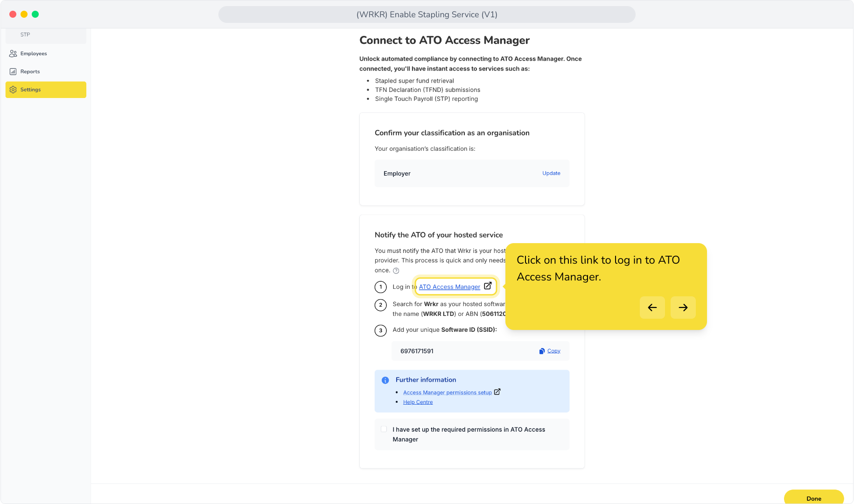
Task: Click the Copy link for Software ID
Action: [554, 351]
